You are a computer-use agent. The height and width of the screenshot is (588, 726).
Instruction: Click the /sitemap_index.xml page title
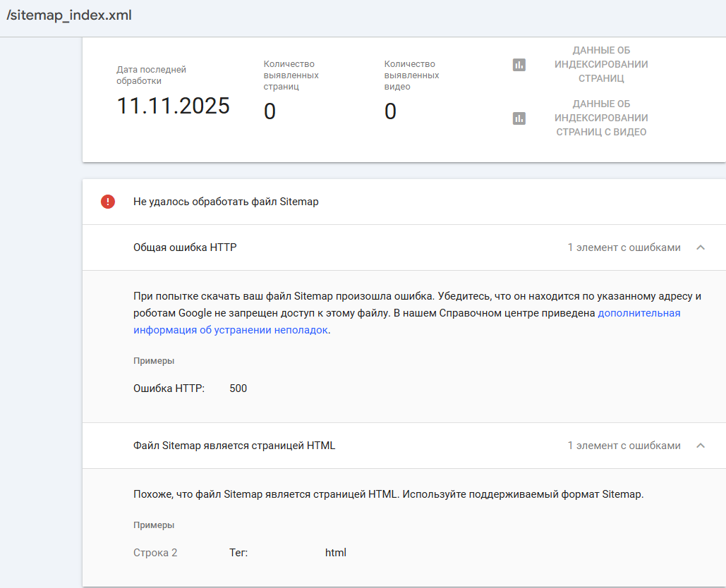click(x=69, y=16)
